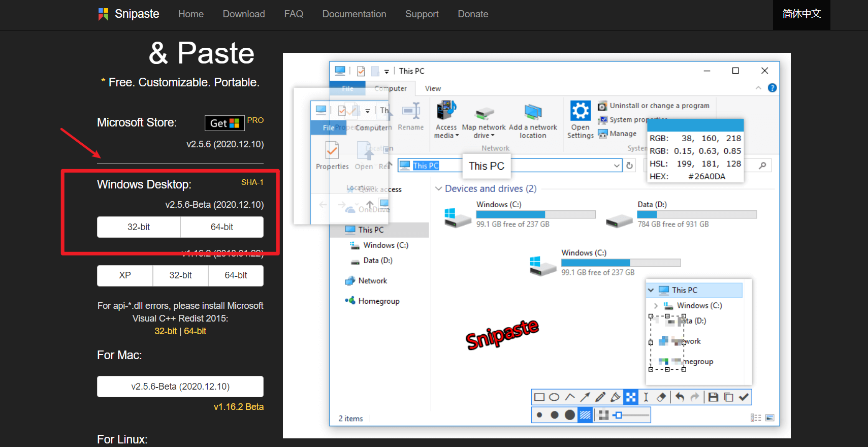Screen dimensions: 868x447
Task: Collapse the Devices and drives group
Action: point(438,188)
